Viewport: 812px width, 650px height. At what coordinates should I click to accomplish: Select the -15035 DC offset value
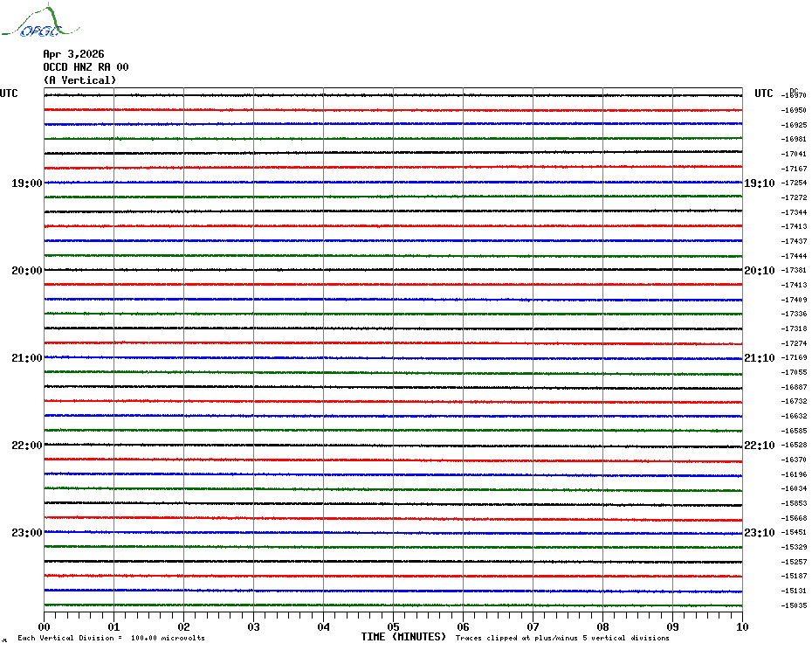click(x=795, y=606)
